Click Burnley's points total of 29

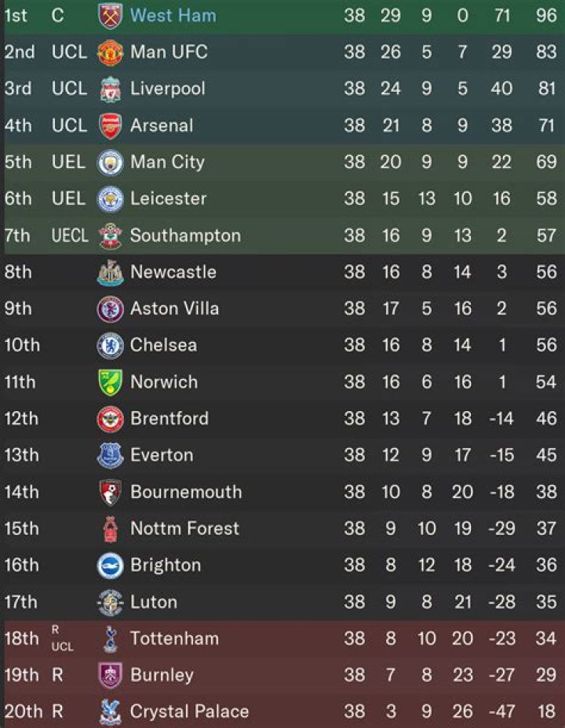click(x=546, y=675)
